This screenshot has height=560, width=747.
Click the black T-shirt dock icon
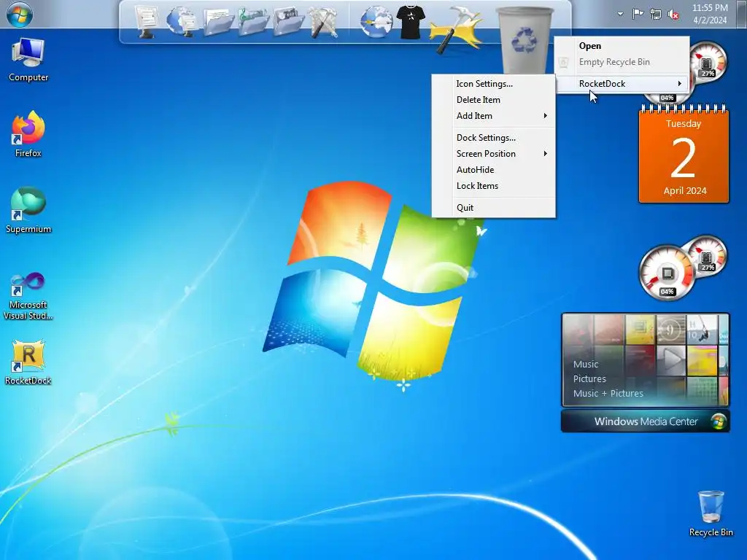[411, 22]
